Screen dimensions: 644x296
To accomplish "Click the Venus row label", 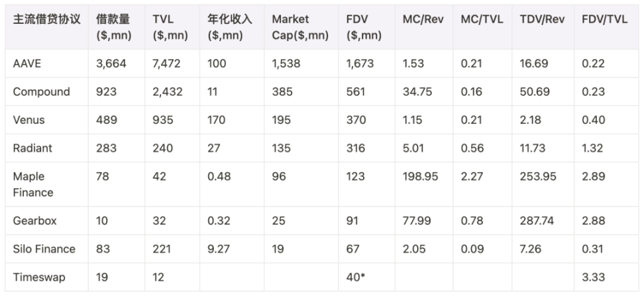I will click(x=28, y=120).
